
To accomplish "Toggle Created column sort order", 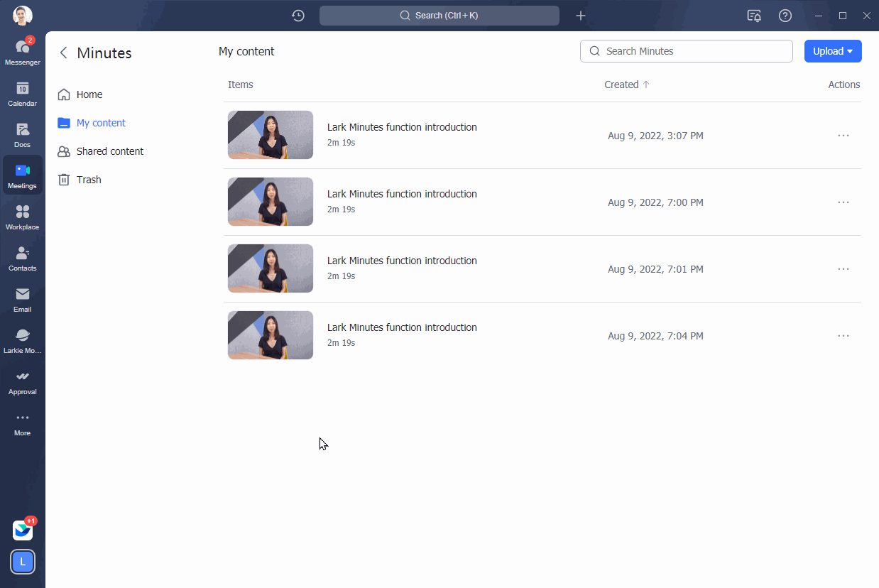I will coord(626,84).
